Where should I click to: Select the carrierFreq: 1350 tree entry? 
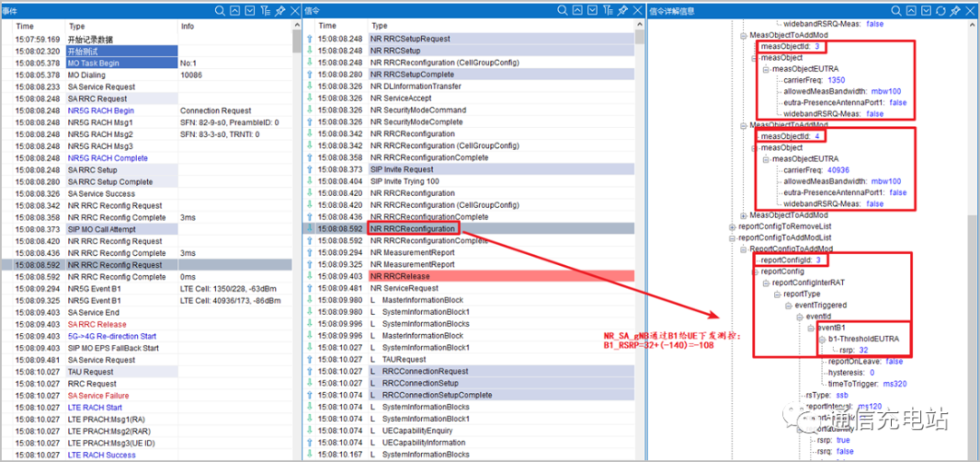[814, 80]
